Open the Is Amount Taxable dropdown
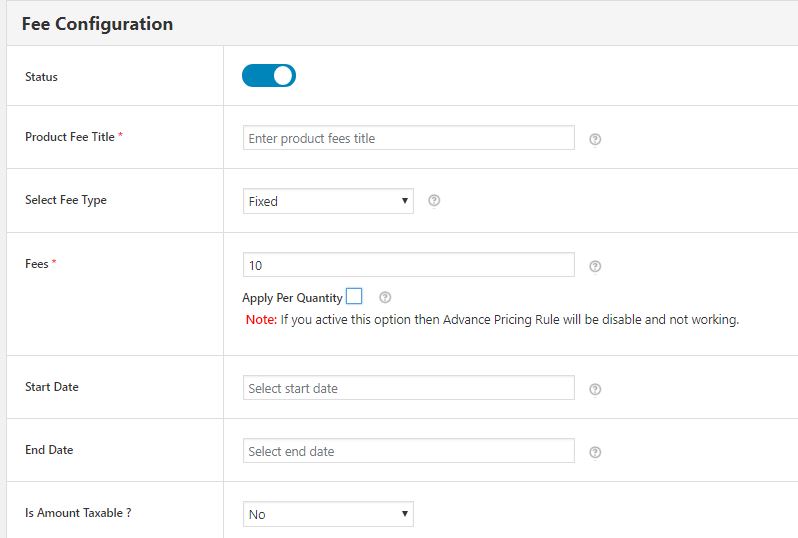Viewport: 798px width, 538px height. [328, 514]
